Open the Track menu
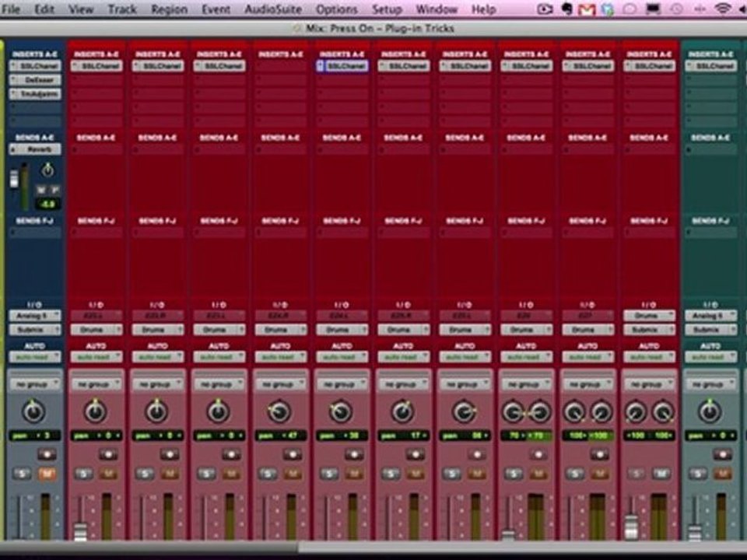 tap(122, 9)
